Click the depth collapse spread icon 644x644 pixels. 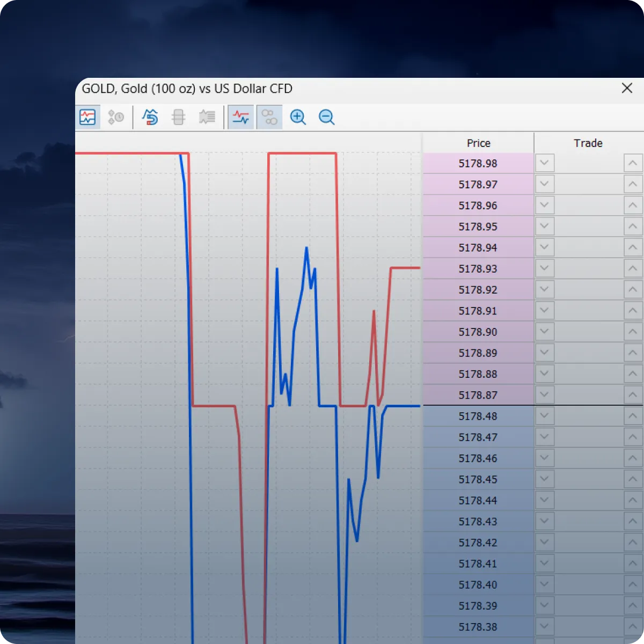178,117
